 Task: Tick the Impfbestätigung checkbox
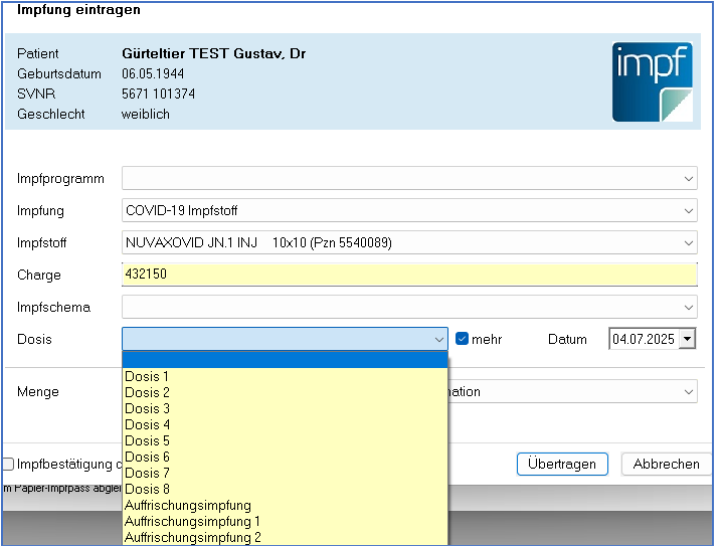[8, 464]
